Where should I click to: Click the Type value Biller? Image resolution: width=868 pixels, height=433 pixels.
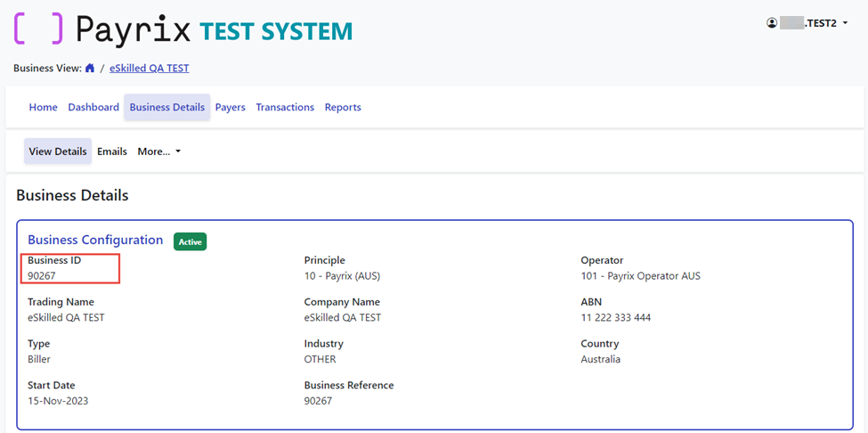pos(39,359)
